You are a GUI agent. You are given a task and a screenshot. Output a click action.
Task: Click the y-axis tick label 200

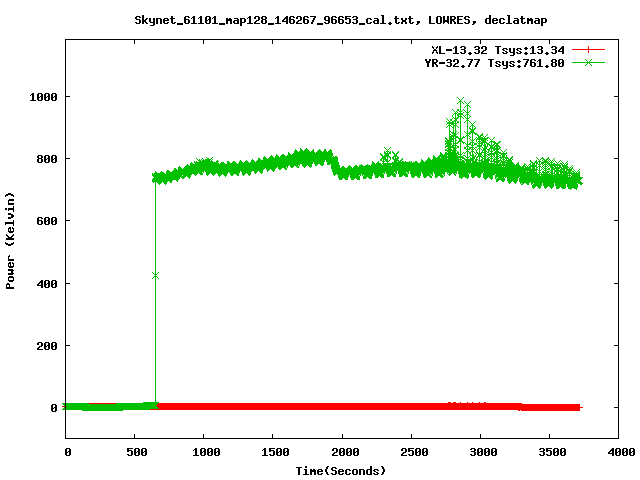click(x=47, y=346)
